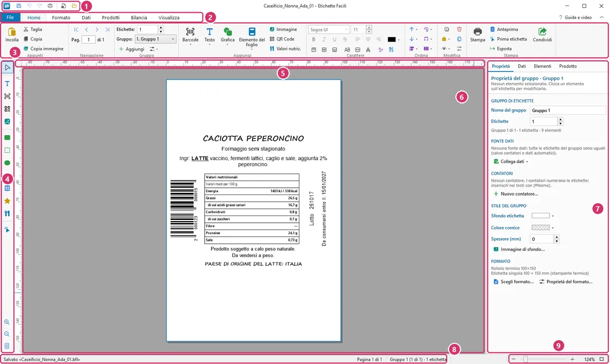This screenshot has height=364, width=610.
Task: Click the Barcode icon in the ribbon
Action: pos(190,32)
